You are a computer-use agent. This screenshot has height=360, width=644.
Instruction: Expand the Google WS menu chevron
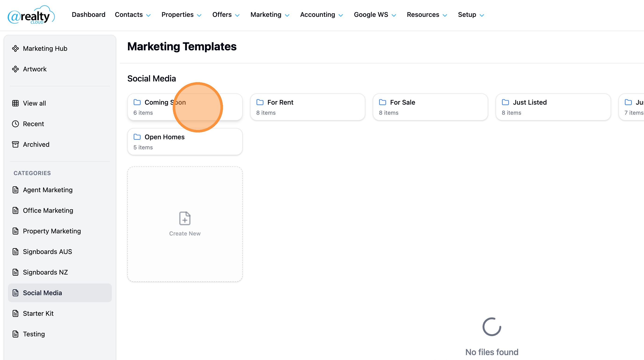[x=394, y=15]
